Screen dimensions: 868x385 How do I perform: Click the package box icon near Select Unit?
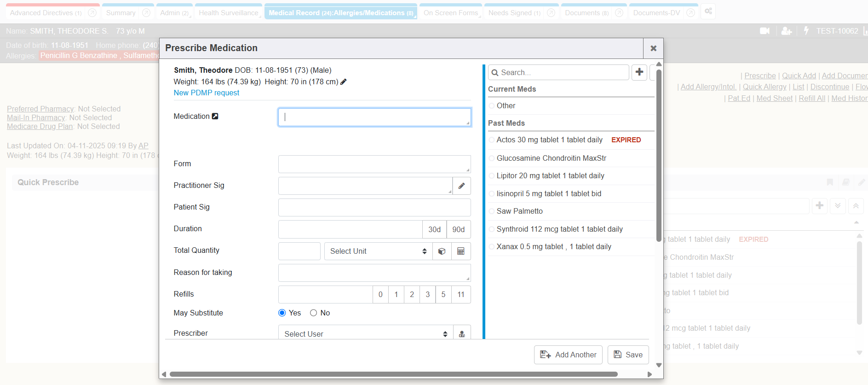[442, 251]
